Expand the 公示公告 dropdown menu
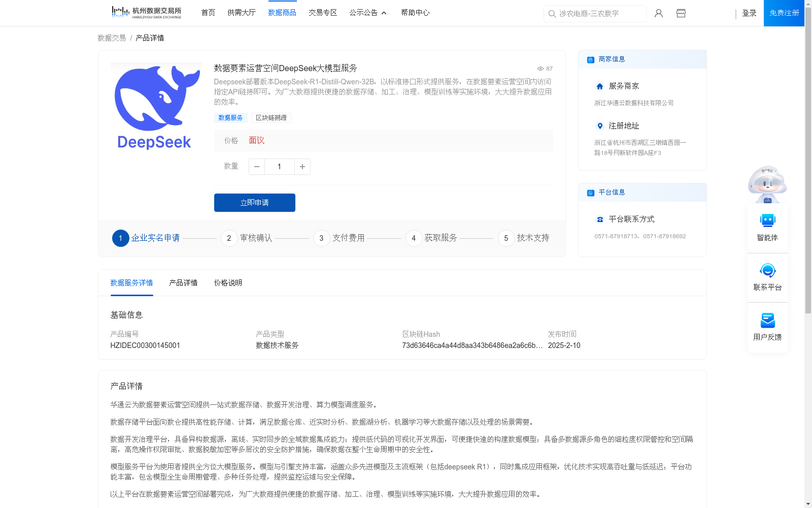Screen dimensions: 812x508 point(368,13)
